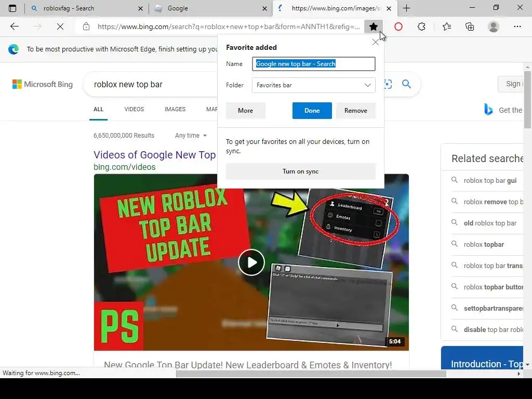532x399 pixels.
Task: Click the More button in popup
Action: 245,111
